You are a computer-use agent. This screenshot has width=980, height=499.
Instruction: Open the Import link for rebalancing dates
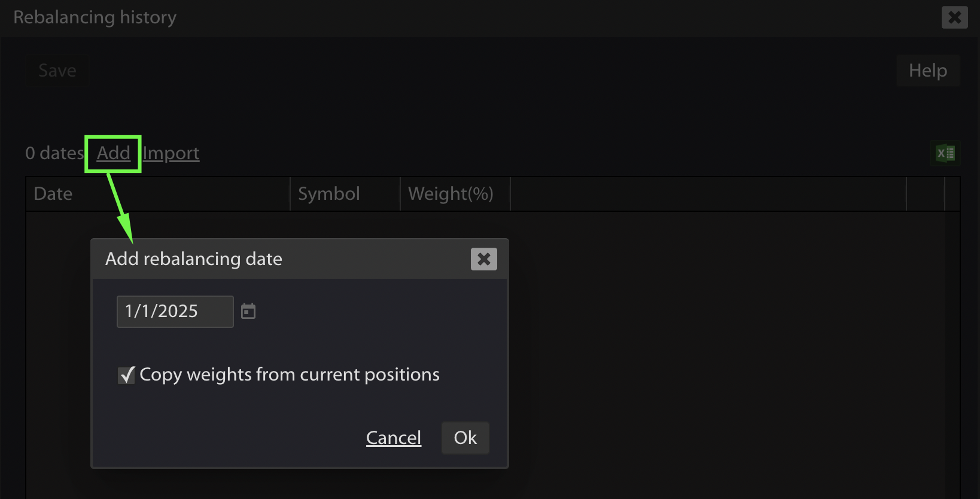click(171, 153)
